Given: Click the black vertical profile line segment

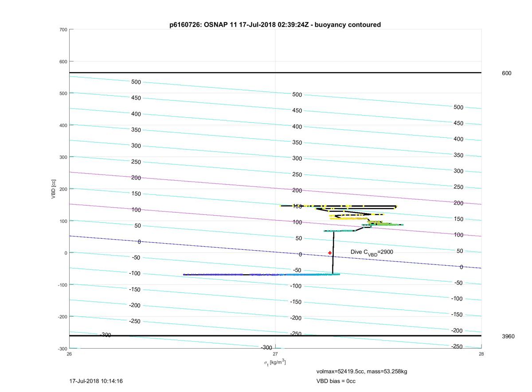Looking at the screenshot, I should pos(333,252).
